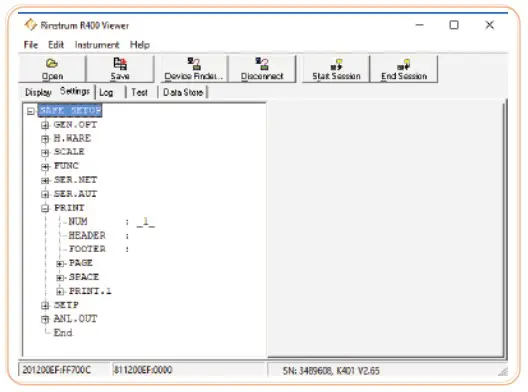
Task: Expand the SETP node
Action: click(x=45, y=305)
